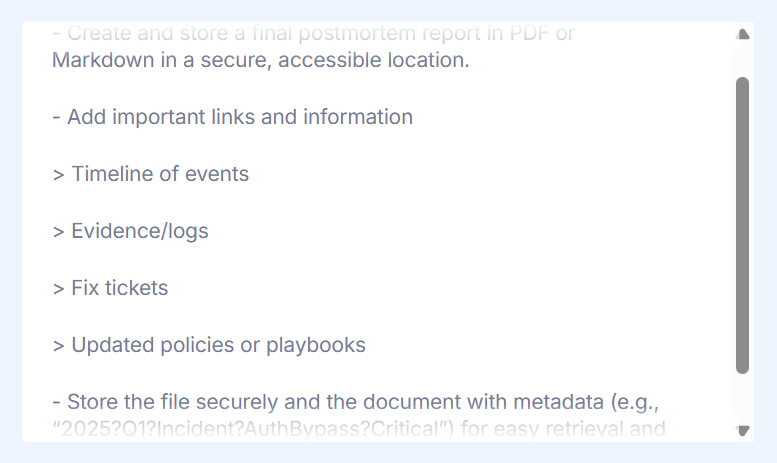Click the scrollbar down arrow

[x=742, y=430]
